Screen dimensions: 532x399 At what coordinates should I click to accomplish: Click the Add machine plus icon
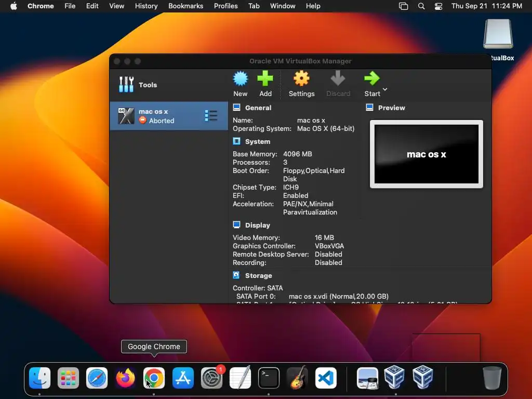coord(265,79)
